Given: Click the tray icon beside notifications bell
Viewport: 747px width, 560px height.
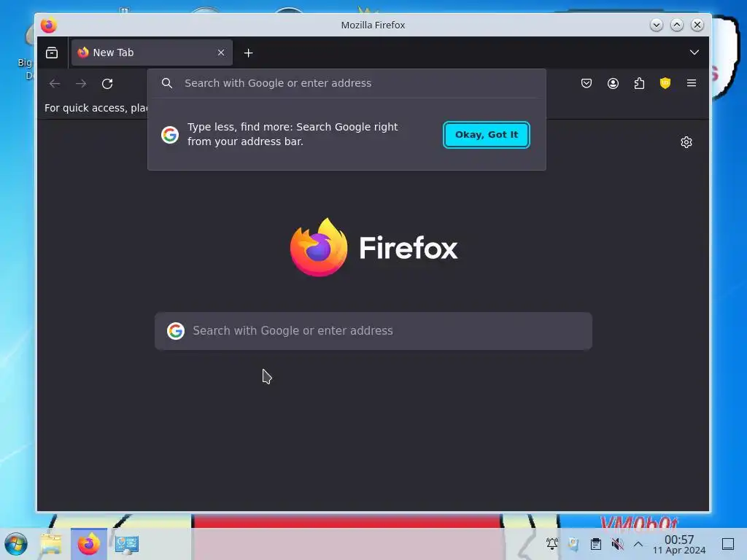Looking at the screenshot, I should point(573,544).
